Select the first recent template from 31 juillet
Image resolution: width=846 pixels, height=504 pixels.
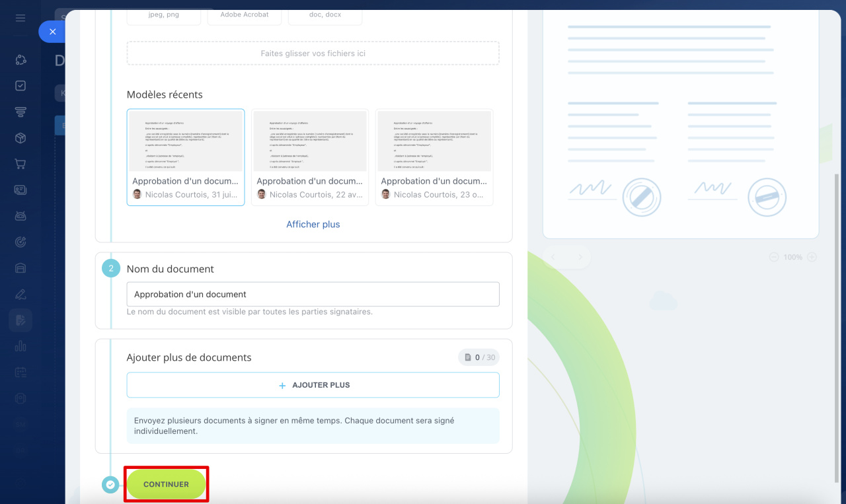[x=186, y=157]
